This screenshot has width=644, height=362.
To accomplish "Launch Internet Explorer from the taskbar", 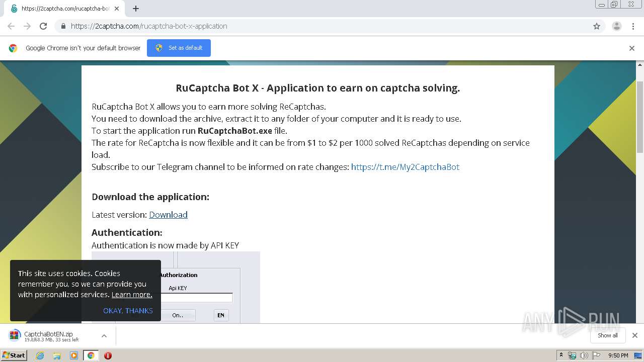I will tap(40, 355).
